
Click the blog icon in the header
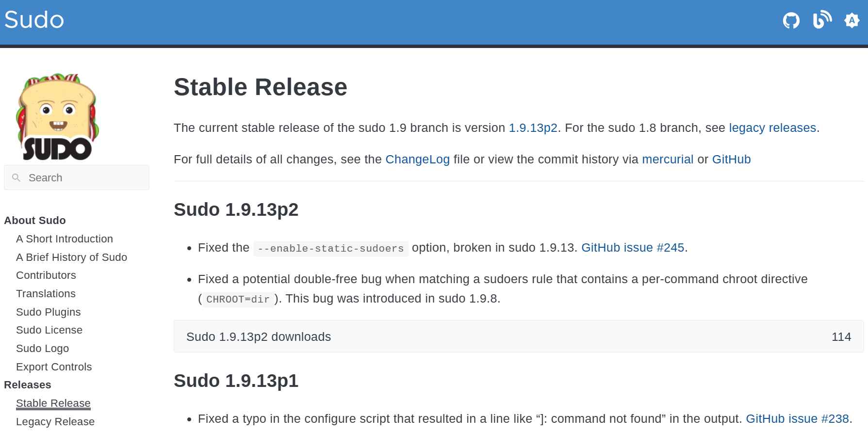click(x=821, y=20)
